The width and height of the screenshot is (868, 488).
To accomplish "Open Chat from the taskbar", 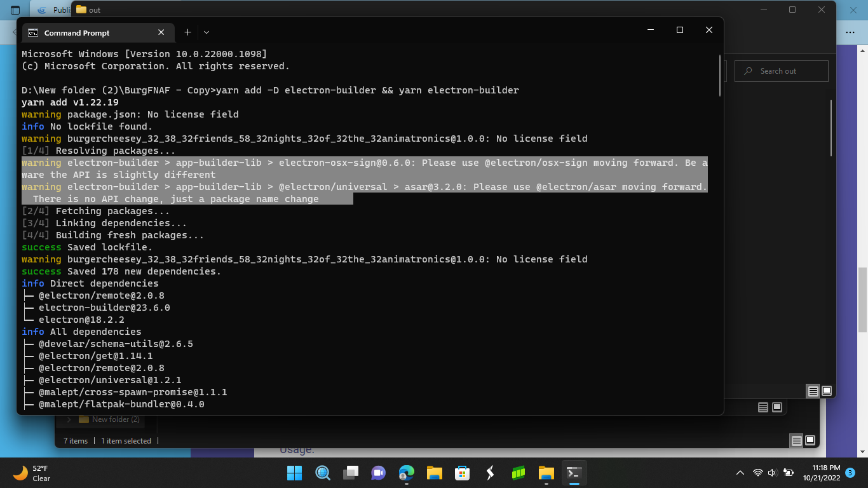I will click(378, 473).
